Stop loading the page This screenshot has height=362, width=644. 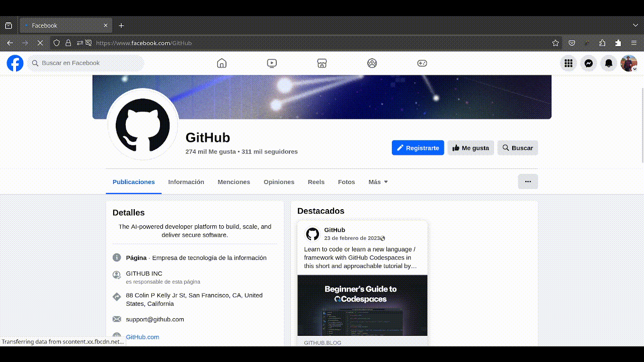click(40, 43)
